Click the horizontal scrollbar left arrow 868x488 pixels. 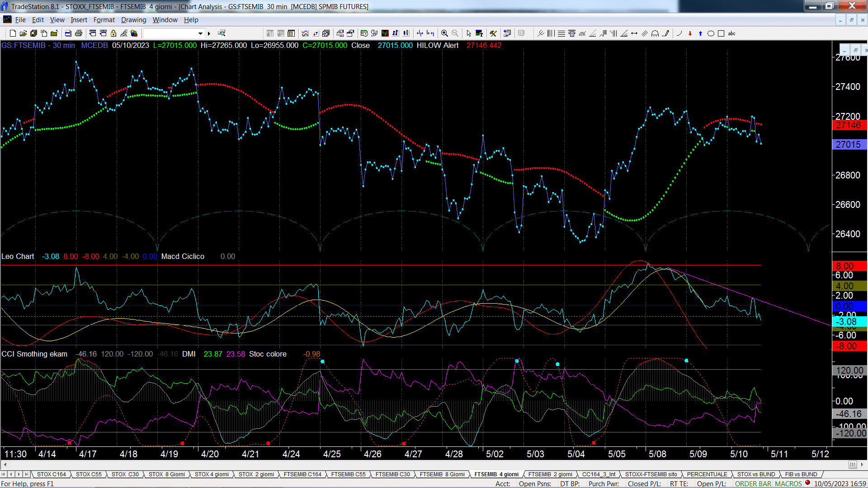point(5,465)
